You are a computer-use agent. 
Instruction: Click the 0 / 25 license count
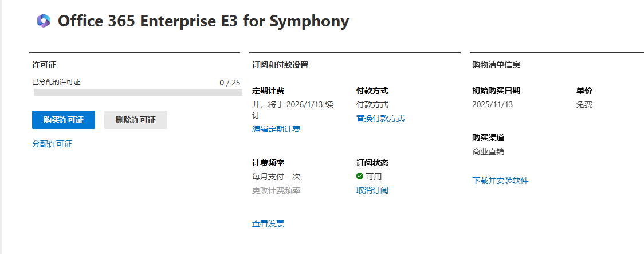[230, 83]
